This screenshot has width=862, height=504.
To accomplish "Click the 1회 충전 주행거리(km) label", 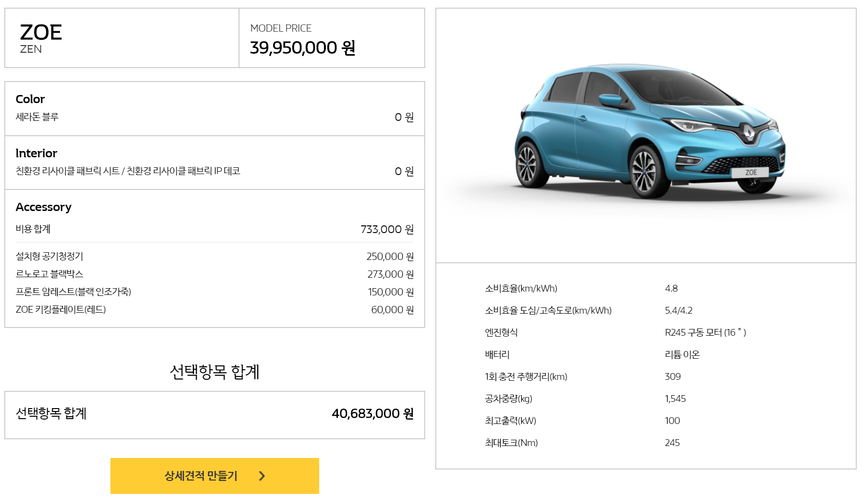I will (x=526, y=376).
